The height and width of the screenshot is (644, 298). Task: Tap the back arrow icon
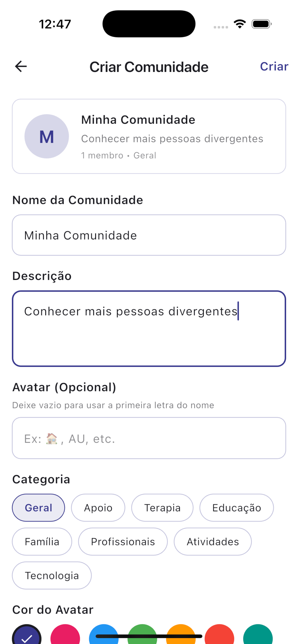click(x=21, y=67)
